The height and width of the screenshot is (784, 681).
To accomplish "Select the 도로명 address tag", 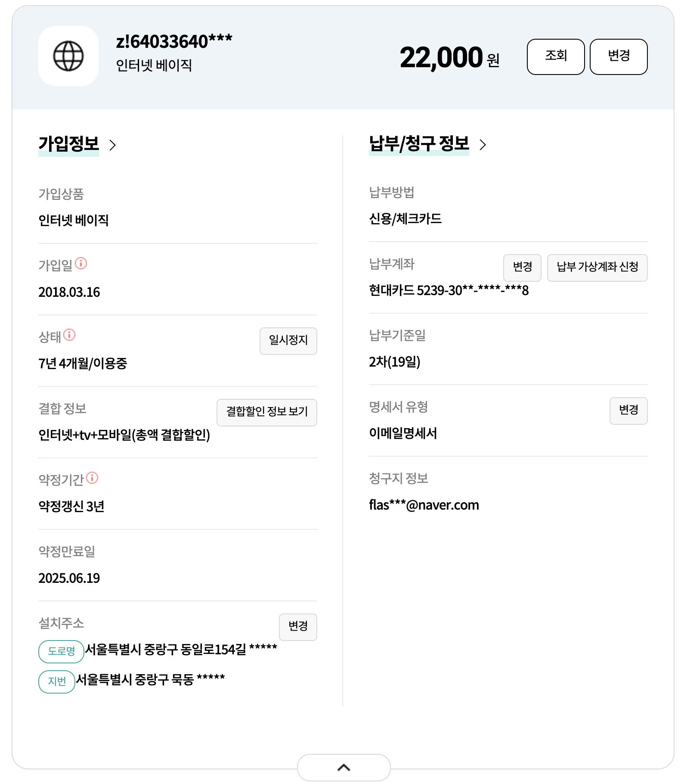I will point(61,652).
